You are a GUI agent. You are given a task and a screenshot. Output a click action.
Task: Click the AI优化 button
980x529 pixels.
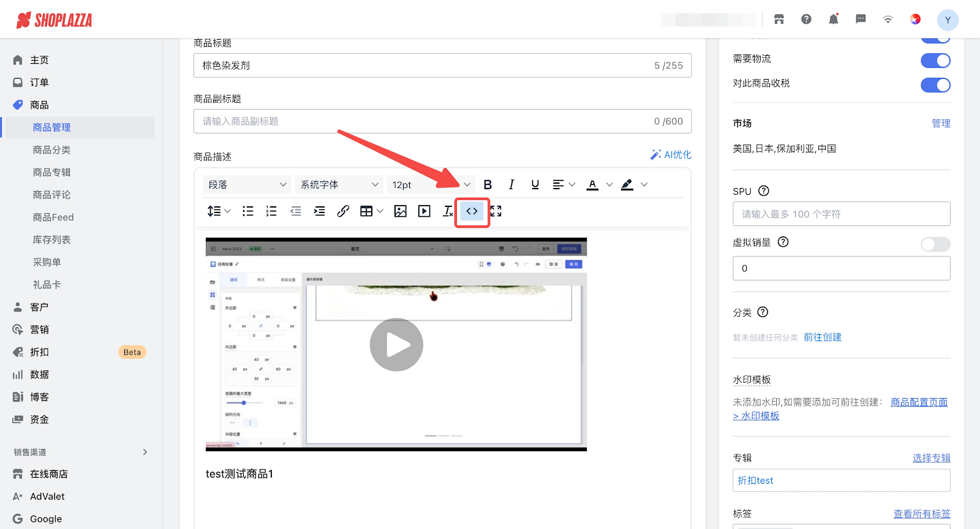point(671,155)
